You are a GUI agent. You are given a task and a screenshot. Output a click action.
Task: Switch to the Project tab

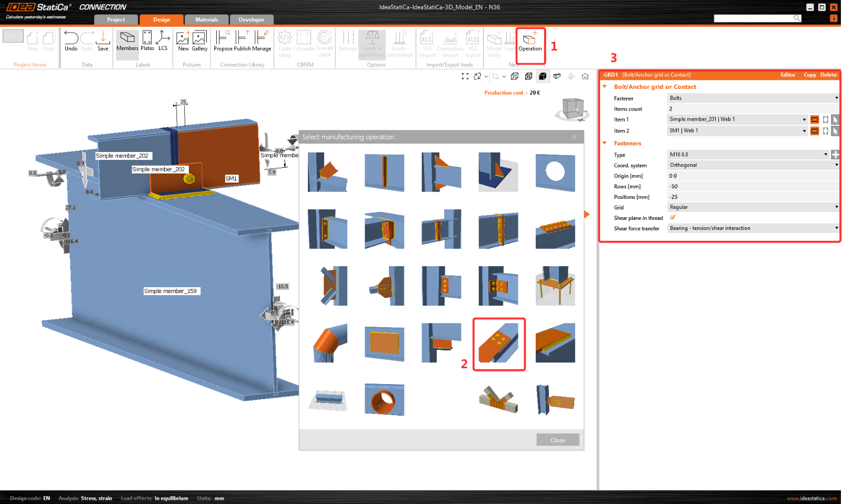pyautogui.click(x=116, y=20)
